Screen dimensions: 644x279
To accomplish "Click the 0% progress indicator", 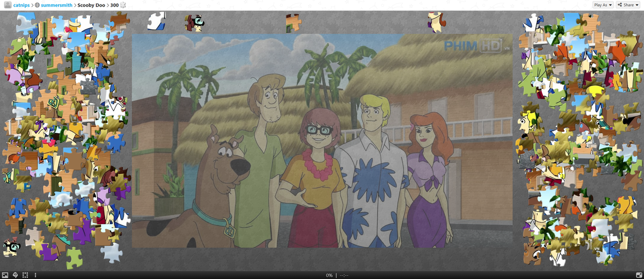I will (x=329, y=275).
